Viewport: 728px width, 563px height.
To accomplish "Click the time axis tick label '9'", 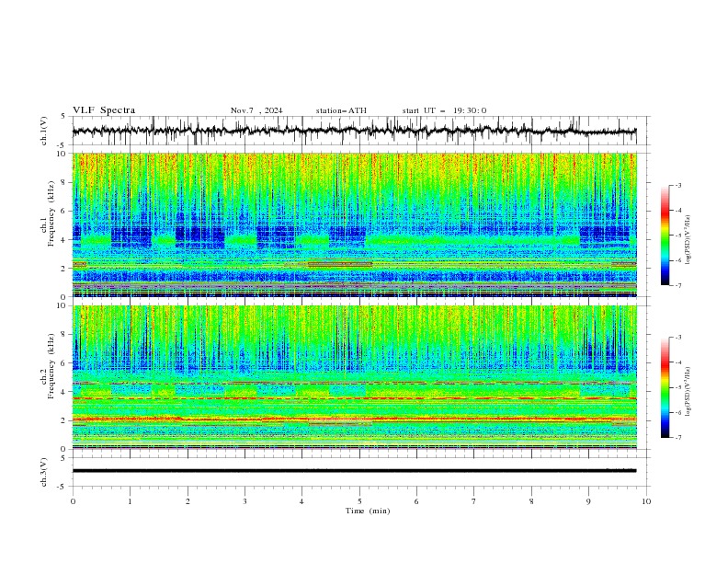I will click(x=588, y=501).
